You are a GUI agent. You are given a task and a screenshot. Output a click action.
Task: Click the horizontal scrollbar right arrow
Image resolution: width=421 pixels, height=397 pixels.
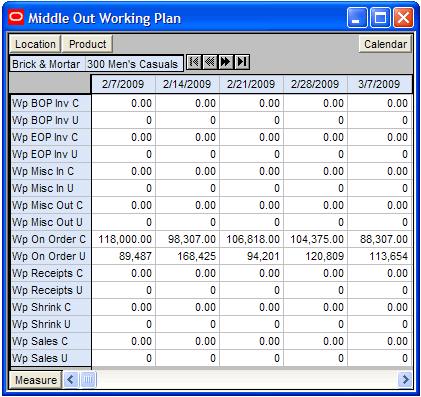pos(405,380)
